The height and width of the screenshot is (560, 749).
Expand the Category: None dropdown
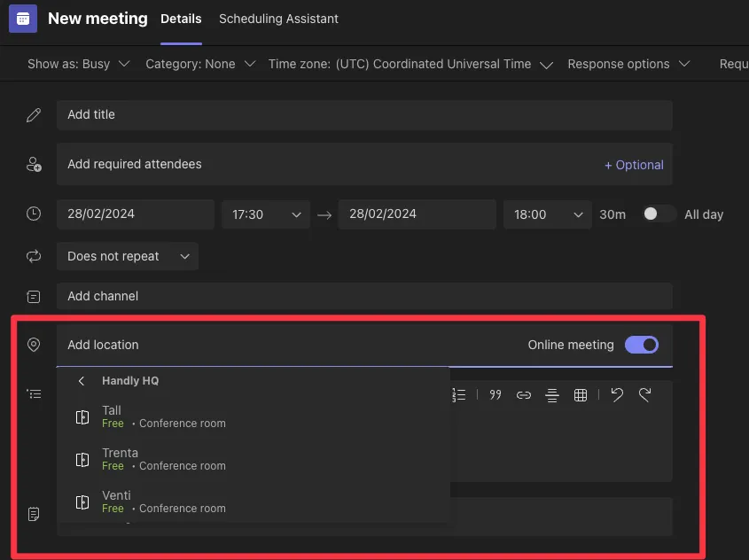click(200, 64)
